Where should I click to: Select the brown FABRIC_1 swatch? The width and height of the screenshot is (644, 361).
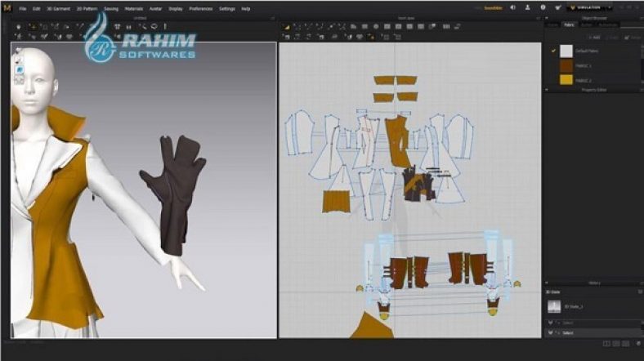pyautogui.click(x=566, y=65)
